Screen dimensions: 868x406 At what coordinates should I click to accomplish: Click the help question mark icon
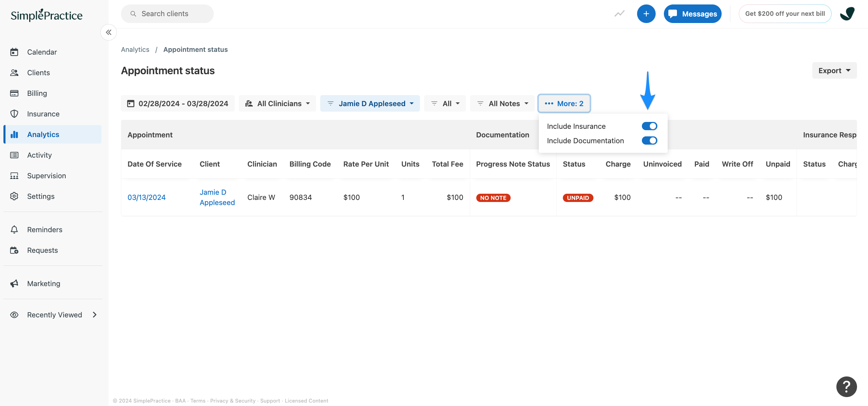(x=847, y=386)
